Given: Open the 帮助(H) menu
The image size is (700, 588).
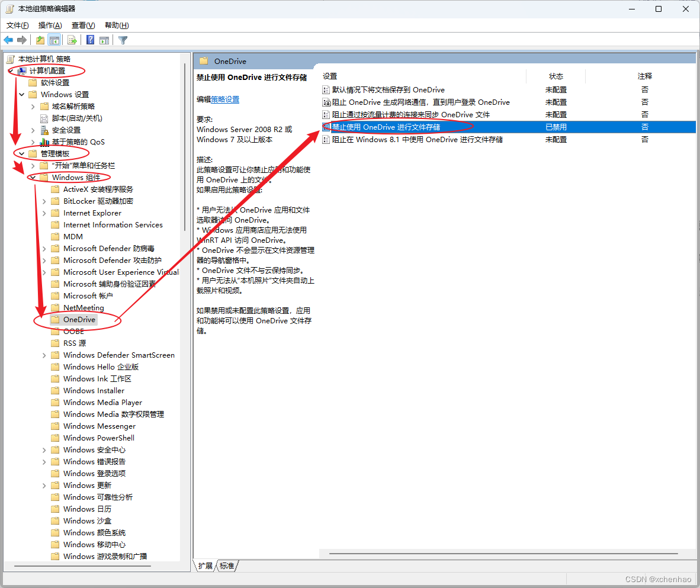Looking at the screenshot, I should pos(117,25).
